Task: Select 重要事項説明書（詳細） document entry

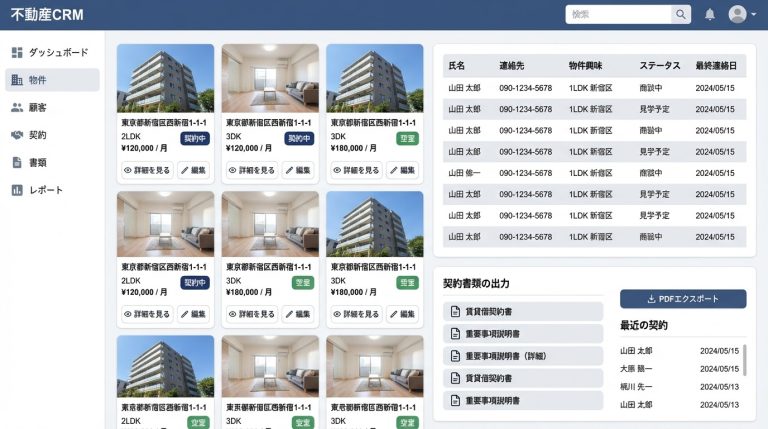Action: [x=522, y=356]
